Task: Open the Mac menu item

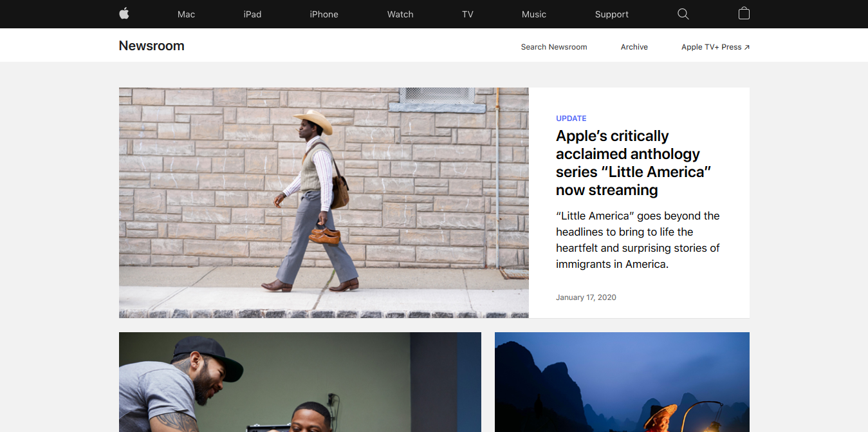Action: (x=186, y=14)
